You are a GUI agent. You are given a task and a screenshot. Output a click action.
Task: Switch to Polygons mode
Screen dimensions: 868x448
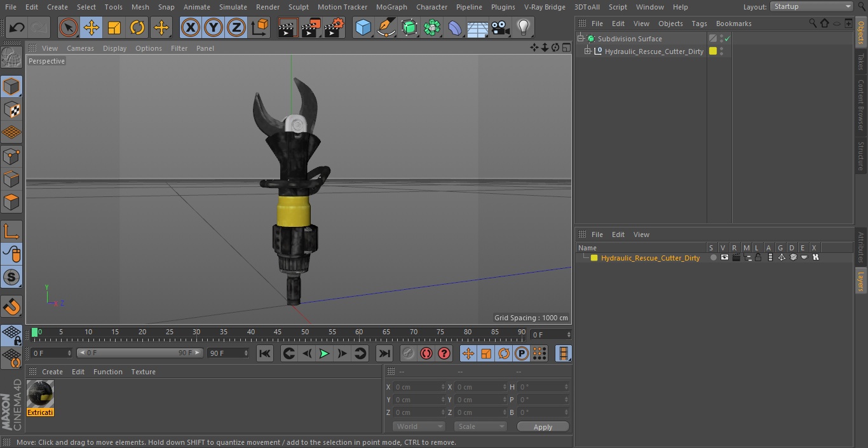coord(11,202)
